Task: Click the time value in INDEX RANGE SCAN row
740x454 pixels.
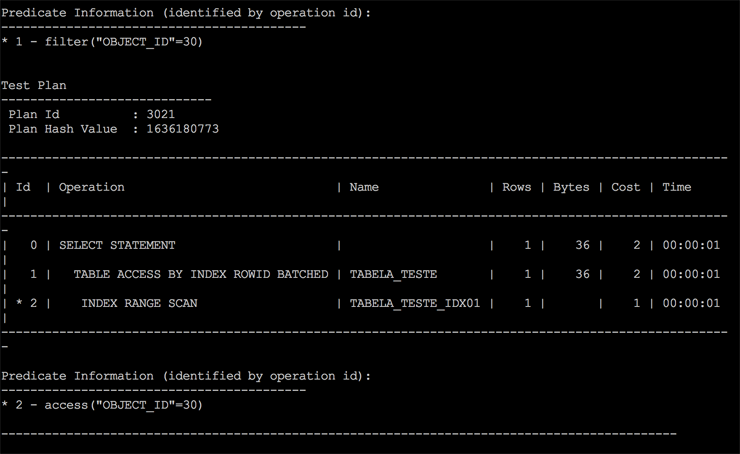Action: click(x=690, y=303)
